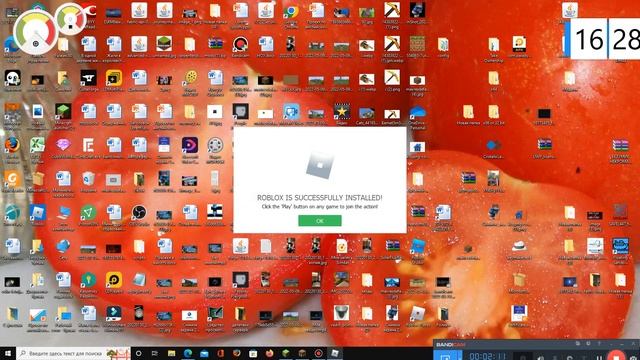
Task: Switch to the green Minecraft block taskbar icon
Action: coord(286,353)
